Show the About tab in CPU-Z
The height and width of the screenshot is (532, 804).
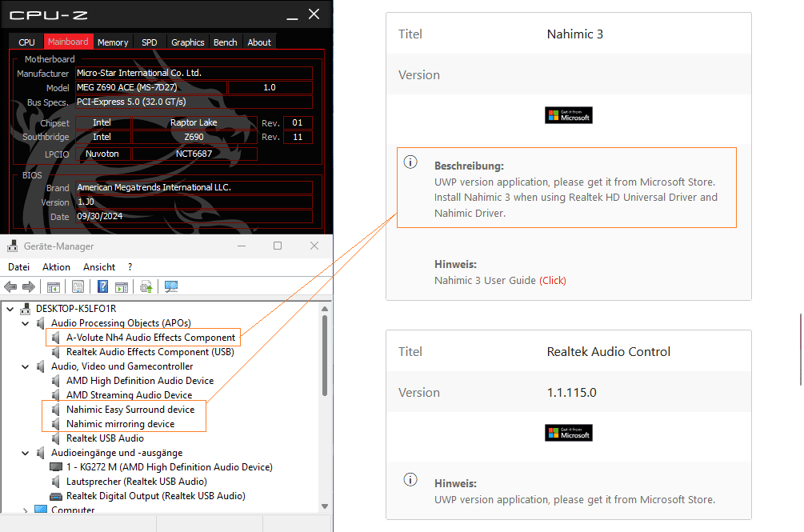[x=259, y=42]
